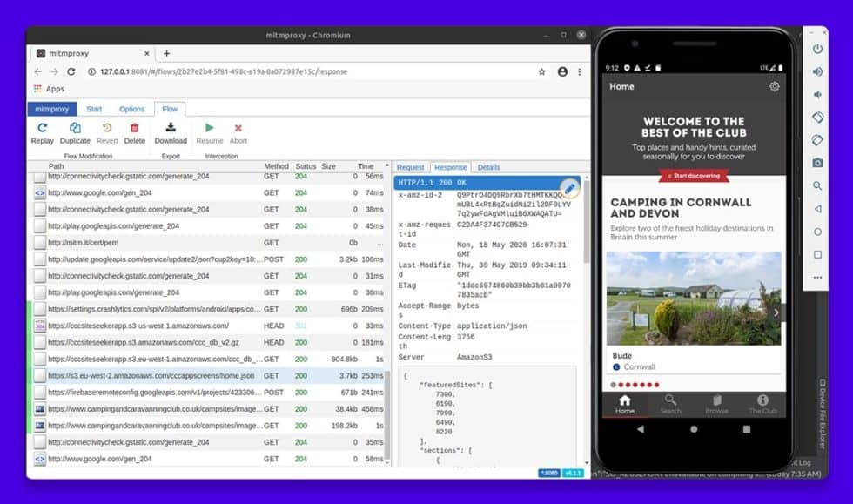The width and height of the screenshot is (853, 504).
Task: Select the settings.crashlytics.com flow row
Action: [x=208, y=309]
